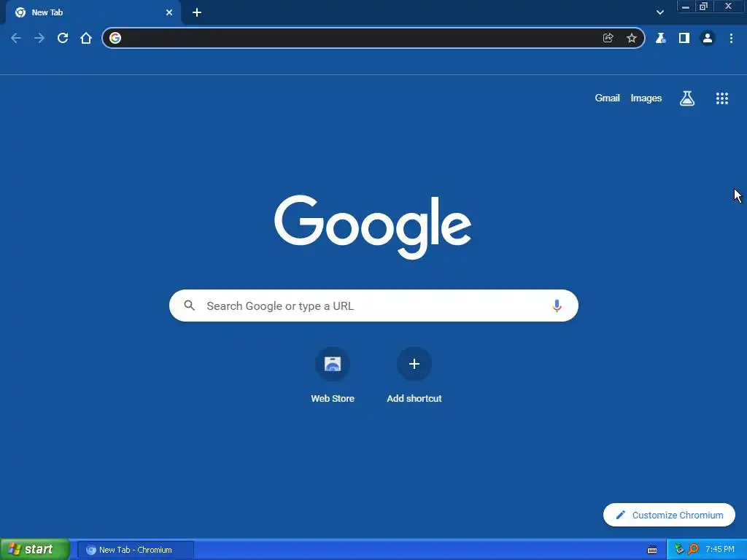Start voice search with microphone
Screen dimensions: 747x560
coord(557,306)
